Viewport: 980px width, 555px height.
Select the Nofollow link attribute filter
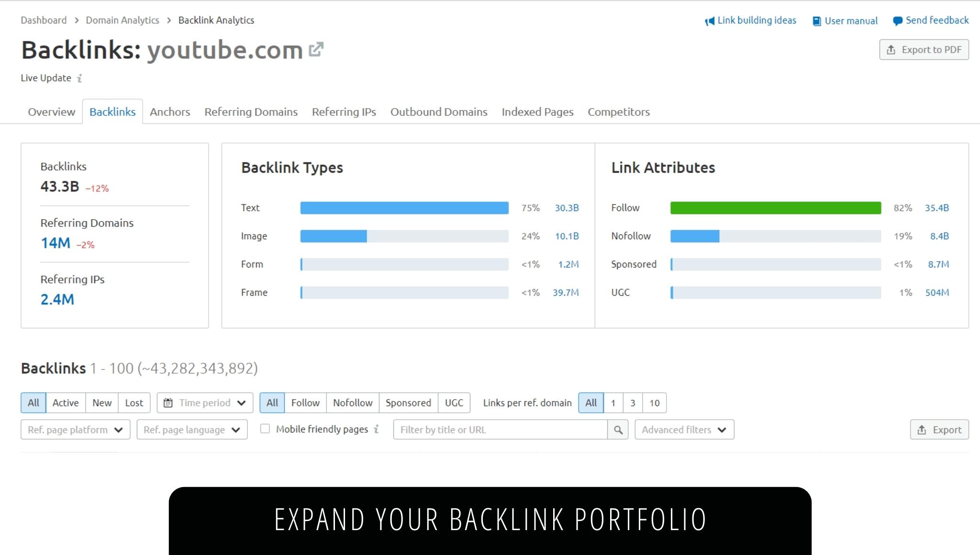[x=352, y=402]
